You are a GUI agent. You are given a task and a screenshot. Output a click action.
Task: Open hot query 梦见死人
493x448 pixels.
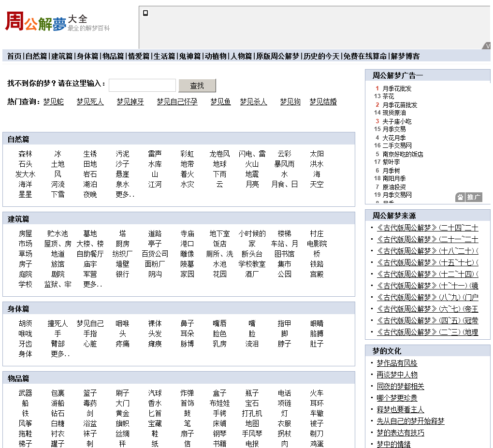coord(90,102)
